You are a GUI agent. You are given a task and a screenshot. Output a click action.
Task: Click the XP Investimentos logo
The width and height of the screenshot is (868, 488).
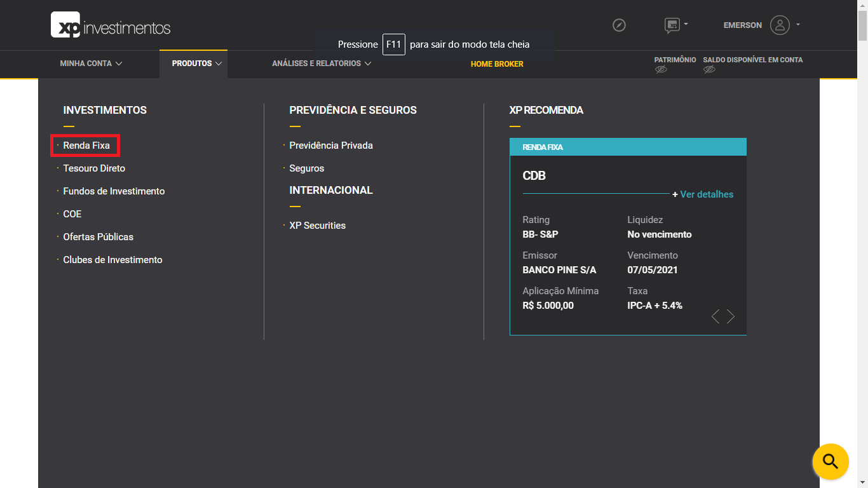[x=111, y=25]
